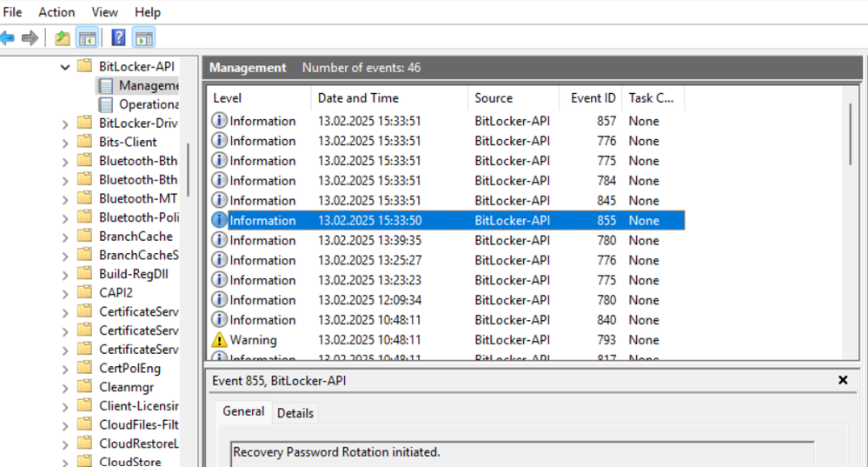
Task: Close the Event 855 preview pane
Action: coord(843,380)
